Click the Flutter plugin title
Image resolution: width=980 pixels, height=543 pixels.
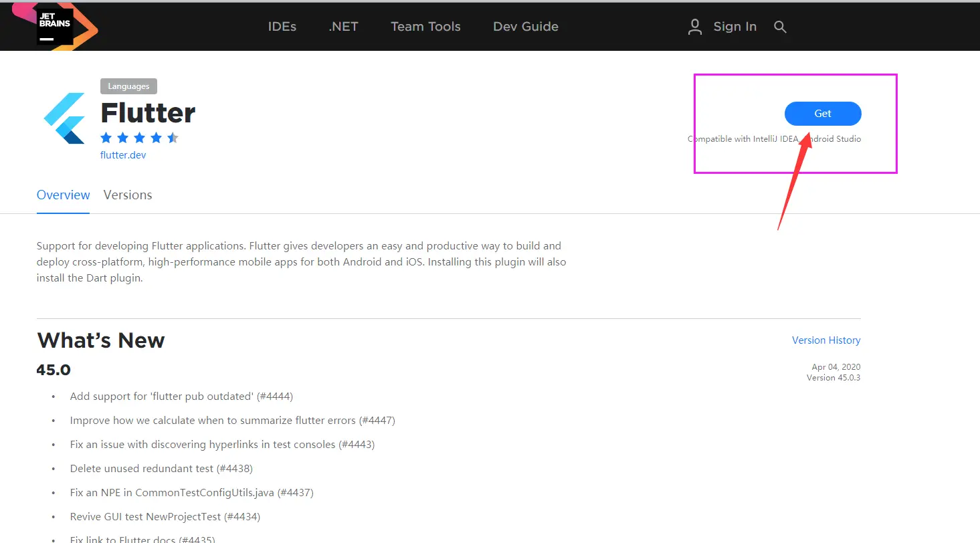point(148,113)
